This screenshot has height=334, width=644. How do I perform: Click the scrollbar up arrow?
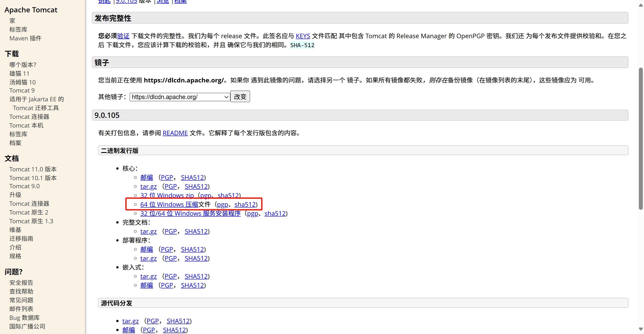point(641,5)
